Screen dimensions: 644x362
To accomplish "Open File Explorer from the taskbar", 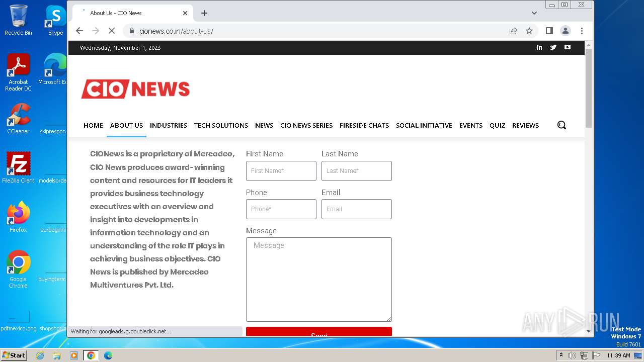I will pos(57,355).
